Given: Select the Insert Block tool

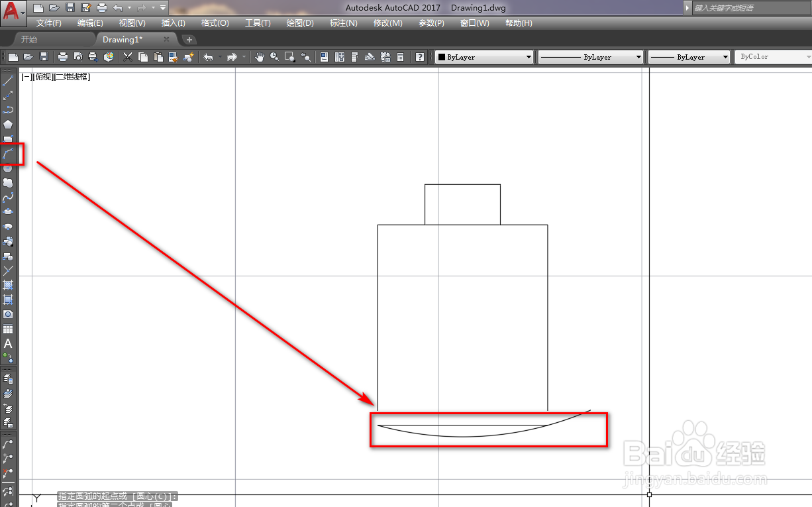Looking at the screenshot, I should point(8,241).
